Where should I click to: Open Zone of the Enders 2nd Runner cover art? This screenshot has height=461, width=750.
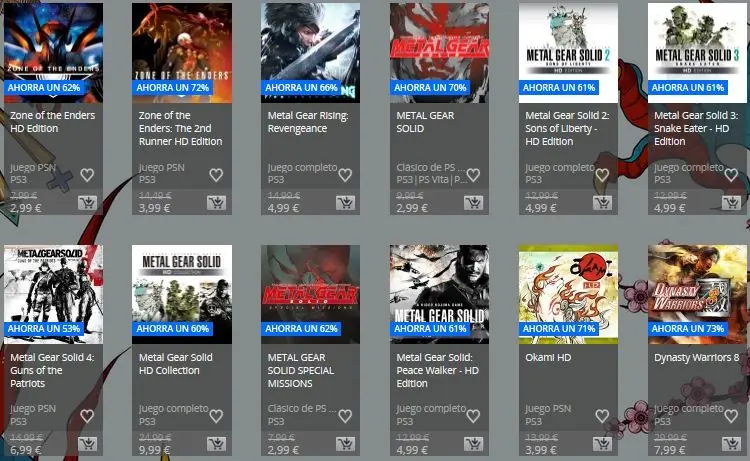pyautogui.click(x=182, y=53)
